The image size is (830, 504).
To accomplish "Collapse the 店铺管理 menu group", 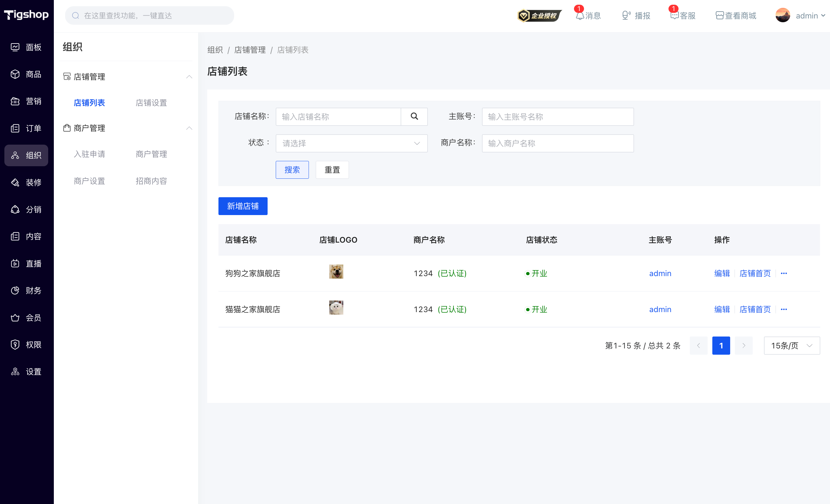I will coord(189,77).
